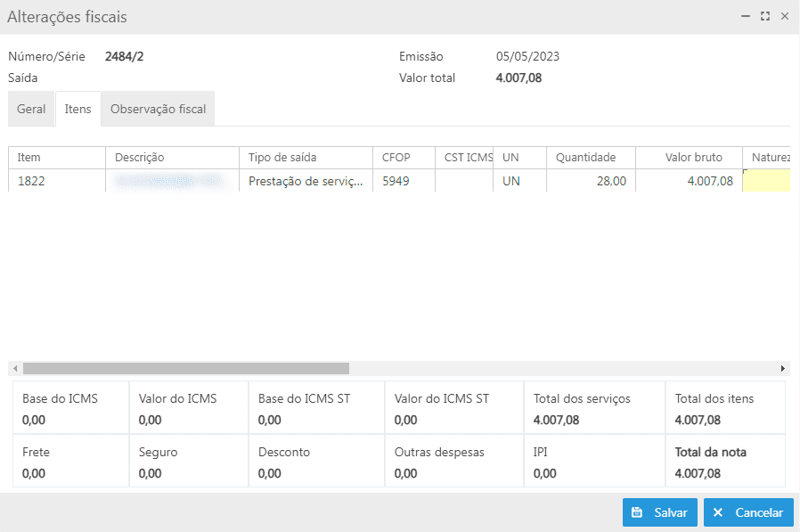Click the Quantidade column header
800x532 pixels.
point(591,157)
